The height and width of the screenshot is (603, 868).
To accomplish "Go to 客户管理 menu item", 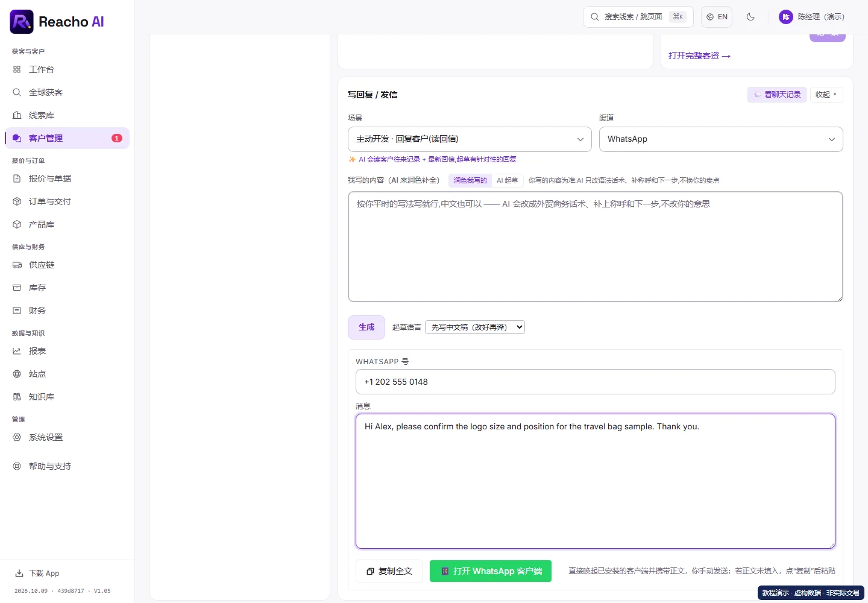I will [67, 138].
